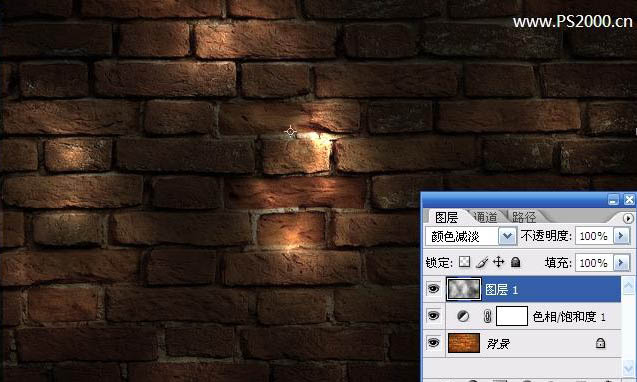
Task: Select the 背景 layer name
Action: pyautogui.click(x=498, y=344)
